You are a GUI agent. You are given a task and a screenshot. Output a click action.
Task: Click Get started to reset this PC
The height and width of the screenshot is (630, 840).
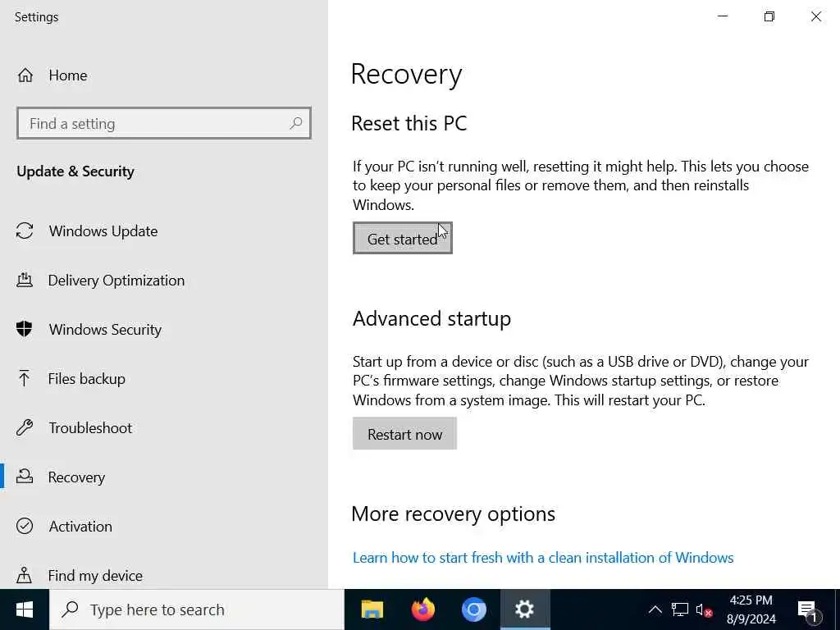[x=402, y=238]
